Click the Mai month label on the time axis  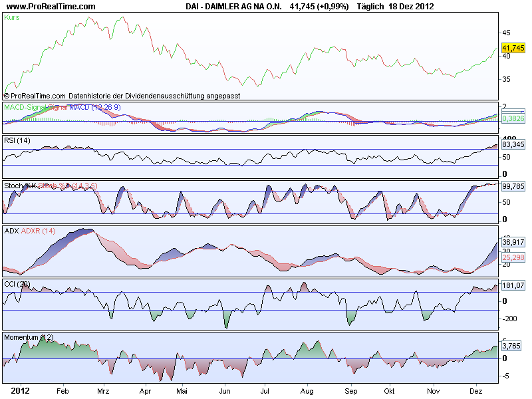coord(182,391)
